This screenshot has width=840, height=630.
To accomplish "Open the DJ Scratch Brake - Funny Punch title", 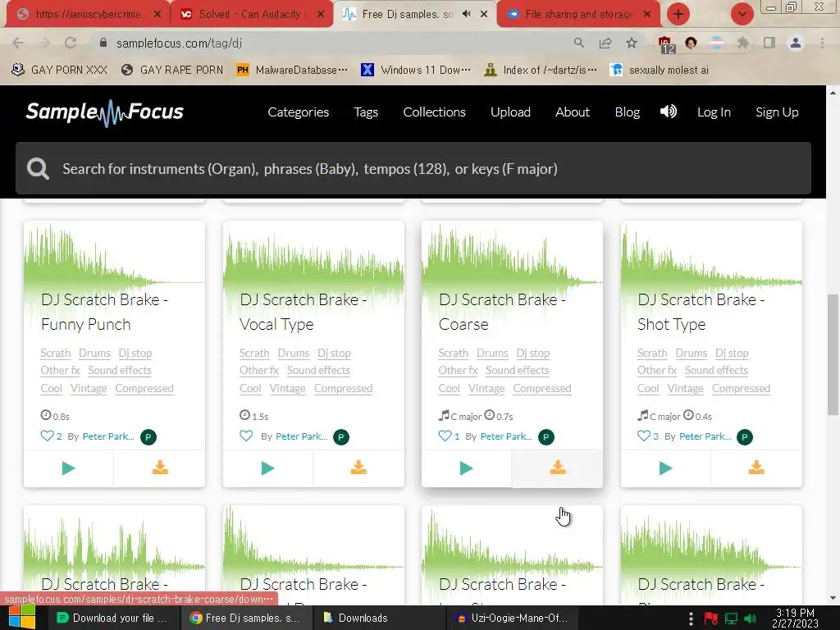I will pyautogui.click(x=104, y=312).
